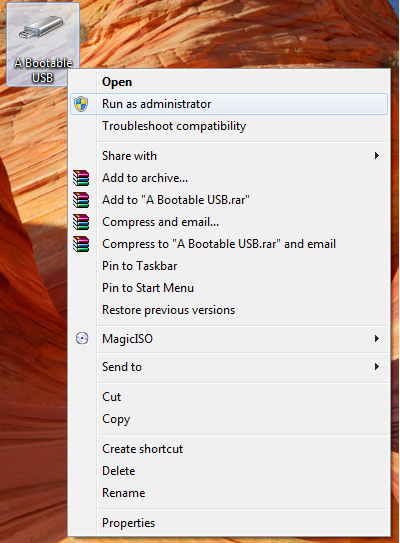400x543 pixels.
Task: Click the WinRAR icon beside Add to "A Bootable USB.rar"
Action: [81, 200]
